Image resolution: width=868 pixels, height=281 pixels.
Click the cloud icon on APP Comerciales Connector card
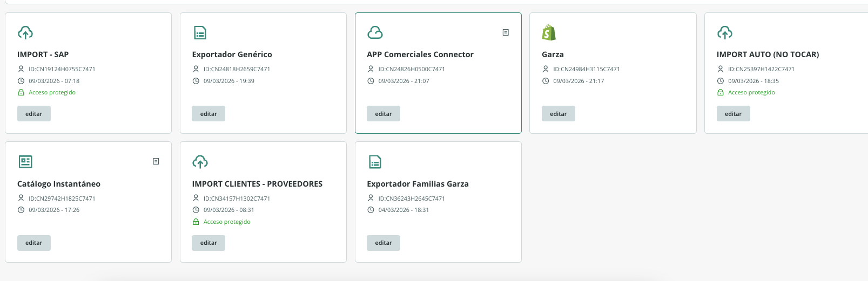click(x=375, y=33)
